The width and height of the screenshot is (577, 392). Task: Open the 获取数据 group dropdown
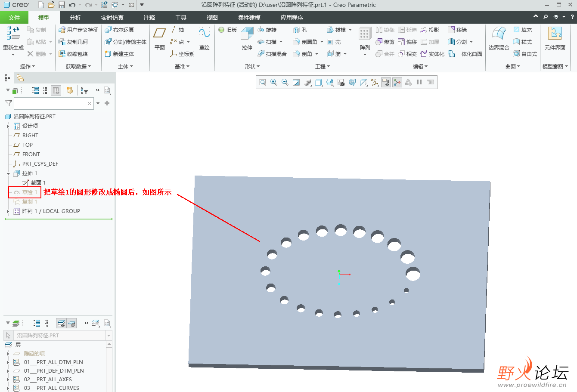point(78,66)
